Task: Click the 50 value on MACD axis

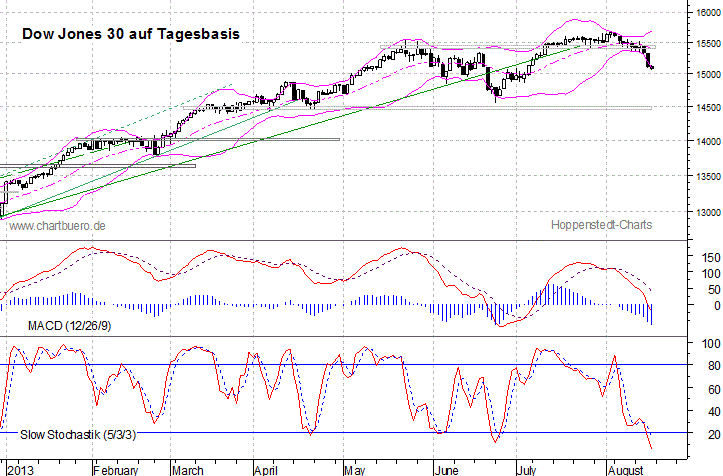Action: click(714, 290)
